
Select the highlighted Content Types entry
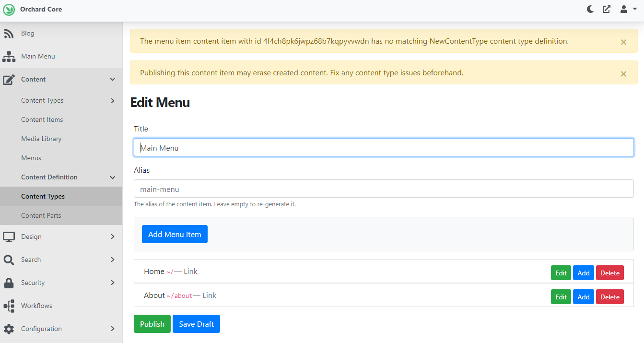click(61, 197)
